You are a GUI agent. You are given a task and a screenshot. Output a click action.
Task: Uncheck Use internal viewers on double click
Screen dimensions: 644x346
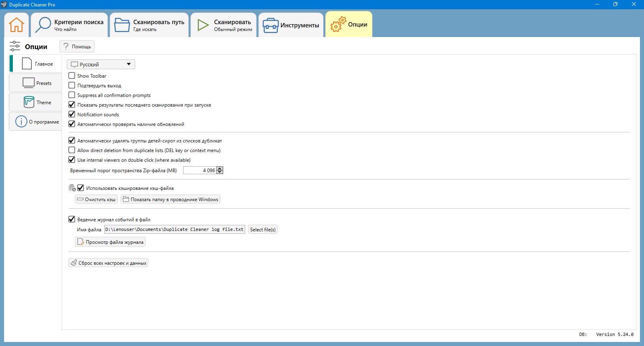coord(72,160)
